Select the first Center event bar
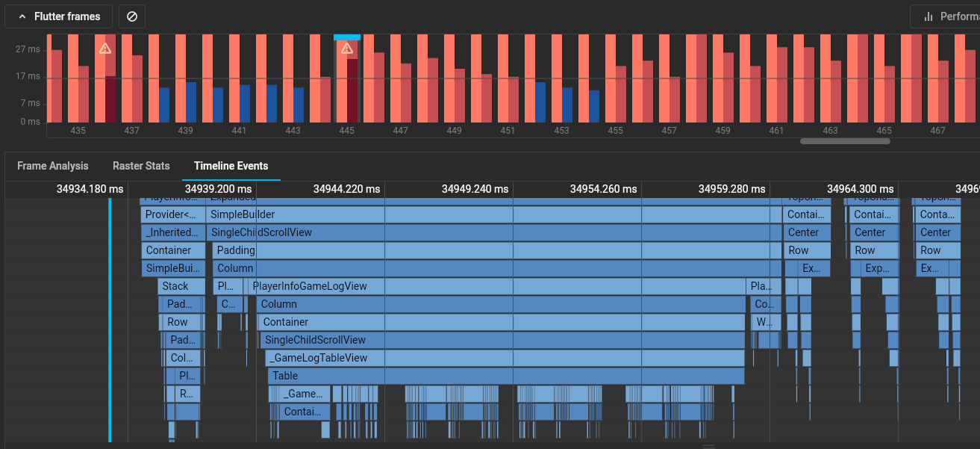The image size is (980, 449). click(x=808, y=232)
